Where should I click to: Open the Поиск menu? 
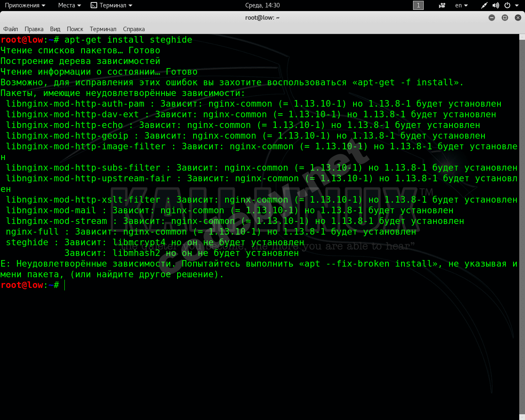click(75, 29)
